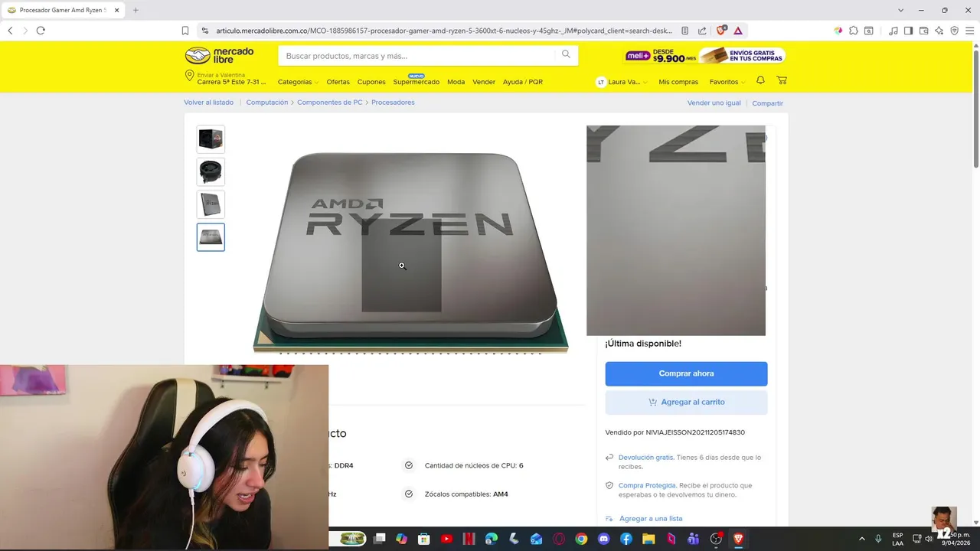Image resolution: width=980 pixels, height=551 pixels.
Task: Expand the Categorías dropdown
Action: point(298,82)
